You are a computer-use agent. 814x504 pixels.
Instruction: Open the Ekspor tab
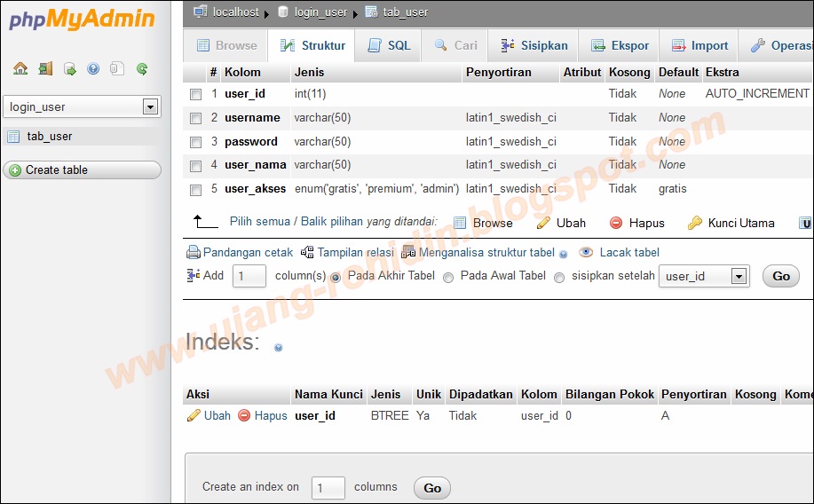[x=620, y=45]
